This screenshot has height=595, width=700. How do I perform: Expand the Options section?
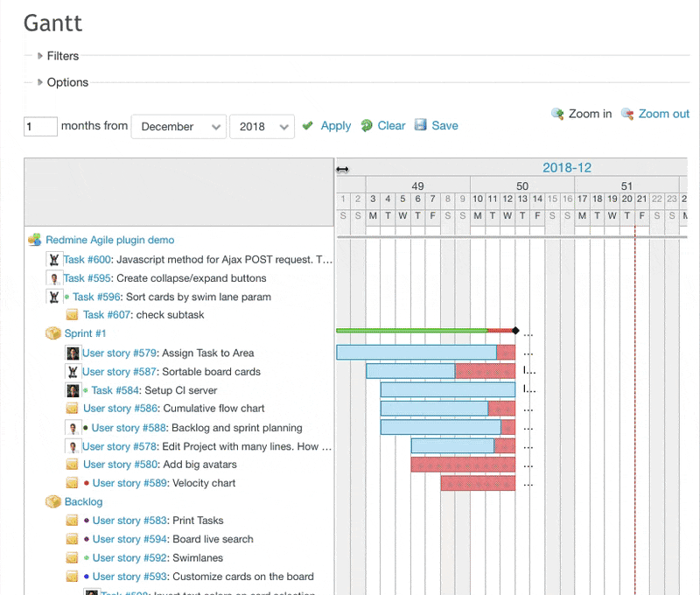40,82
